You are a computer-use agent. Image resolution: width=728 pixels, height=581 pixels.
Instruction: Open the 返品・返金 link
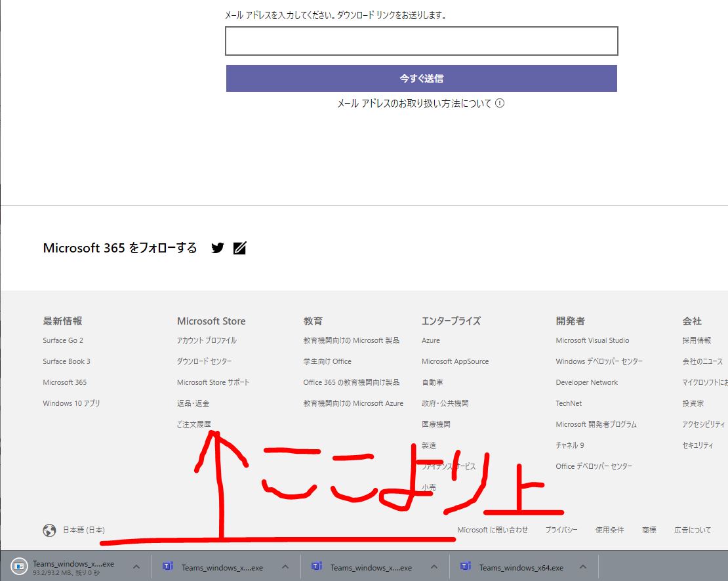193,403
